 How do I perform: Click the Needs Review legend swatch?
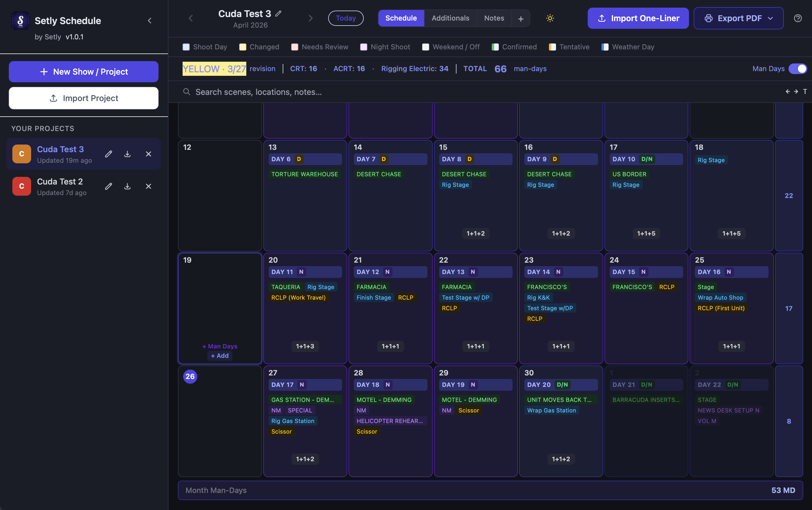click(x=295, y=47)
